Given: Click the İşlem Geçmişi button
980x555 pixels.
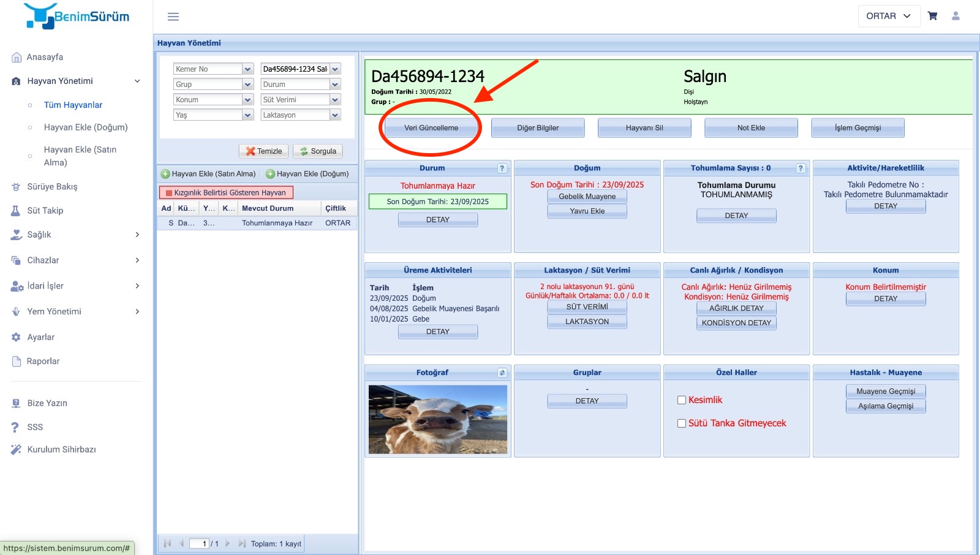Looking at the screenshot, I should click(858, 128).
